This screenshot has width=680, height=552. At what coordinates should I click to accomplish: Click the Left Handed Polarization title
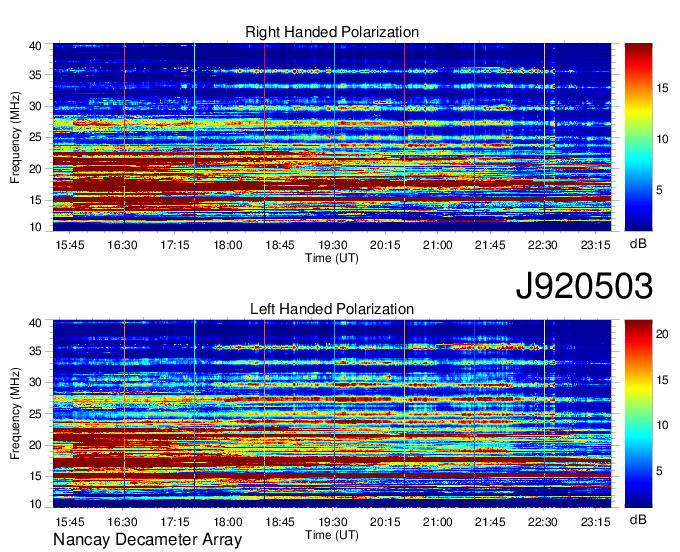(332, 309)
